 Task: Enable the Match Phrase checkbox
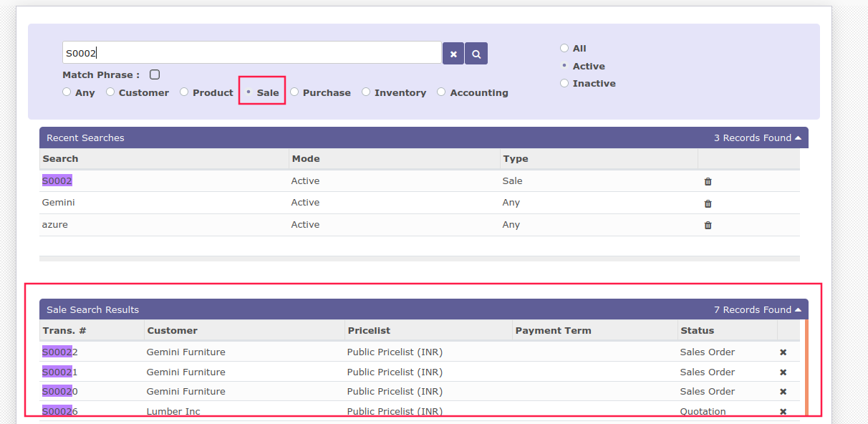click(x=155, y=74)
